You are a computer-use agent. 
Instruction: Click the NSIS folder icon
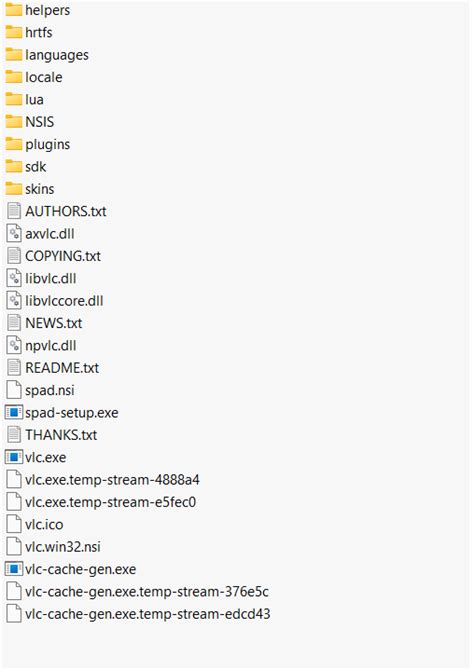pos(14,122)
